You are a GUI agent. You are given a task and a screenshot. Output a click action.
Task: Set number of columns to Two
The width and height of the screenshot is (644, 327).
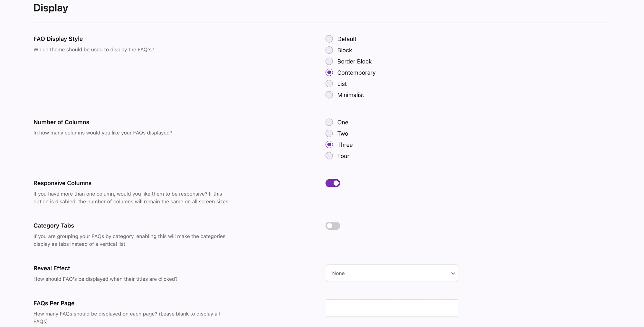(x=329, y=133)
